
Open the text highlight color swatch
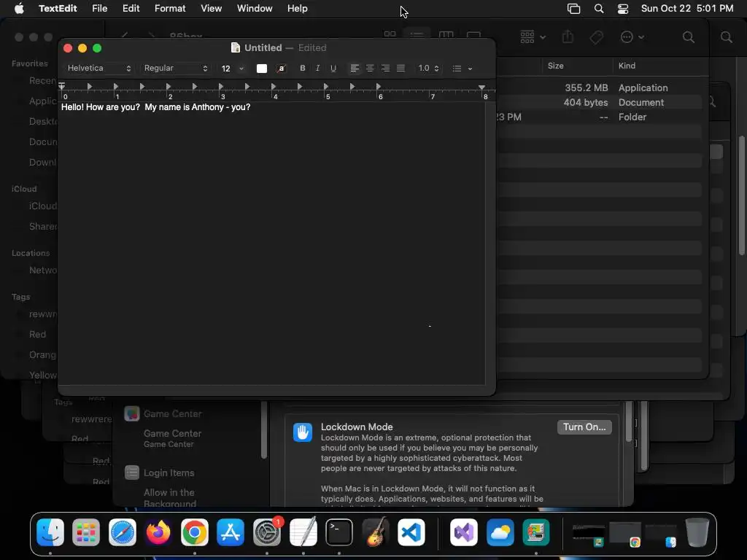pyautogui.click(x=282, y=69)
